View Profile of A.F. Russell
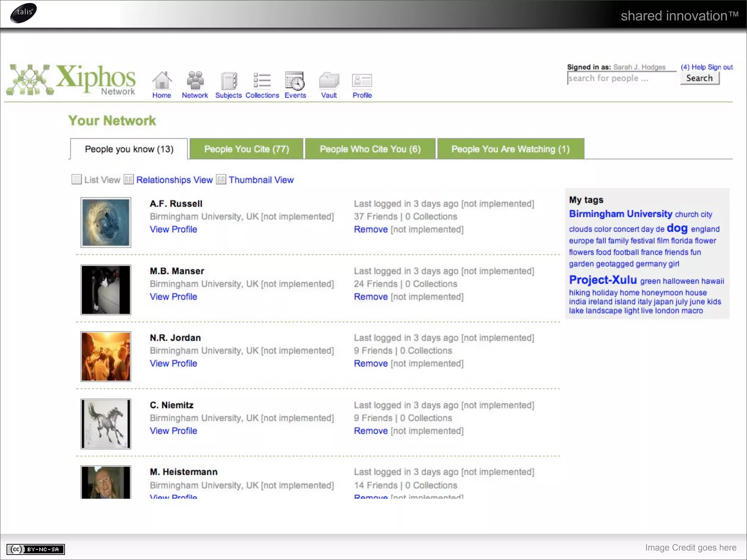Viewport: 747px width, 560px height. coord(173,229)
